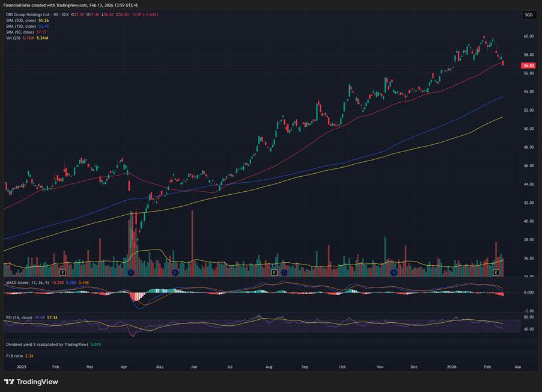542x392 pixels.
Task: Select the SMA (50, close) indicator legend
Action: [x=19, y=32]
